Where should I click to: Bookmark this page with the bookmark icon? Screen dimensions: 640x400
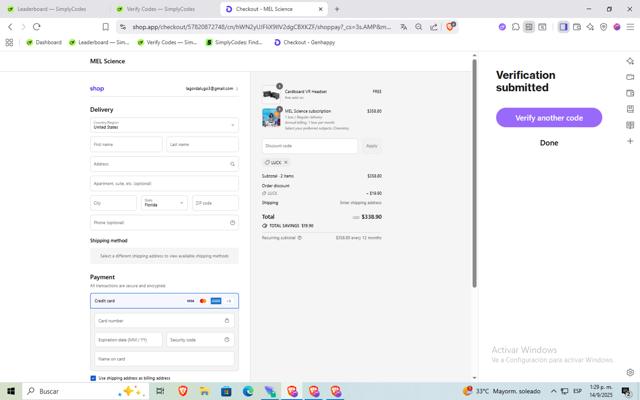tap(105, 27)
